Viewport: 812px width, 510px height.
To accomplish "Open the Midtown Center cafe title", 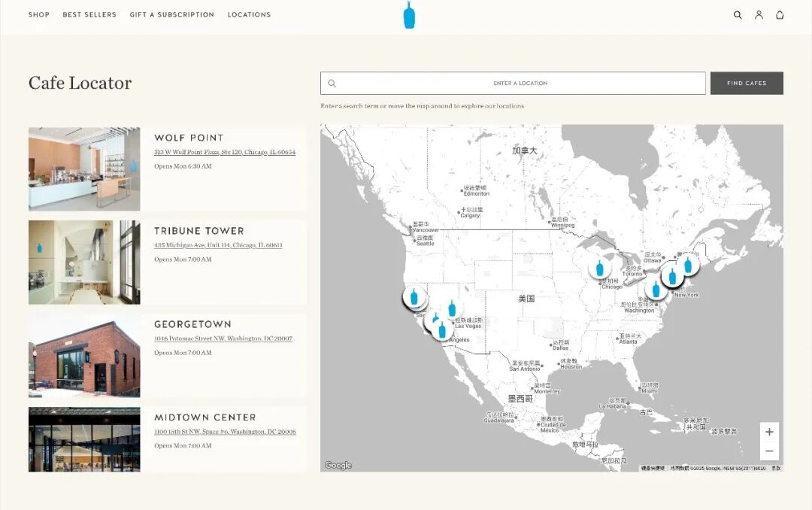I will pos(205,417).
